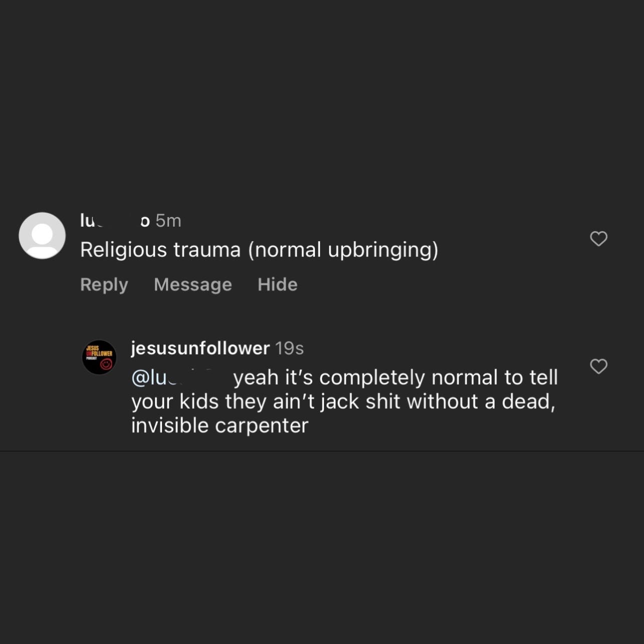Reply to the Religious trauma comment
Viewport: 644px width, 644px height.
pyautogui.click(x=104, y=284)
